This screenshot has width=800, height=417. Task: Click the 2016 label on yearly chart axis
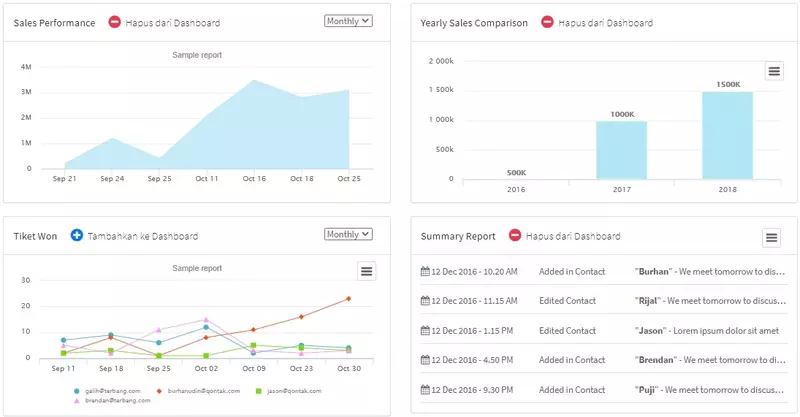(516, 189)
